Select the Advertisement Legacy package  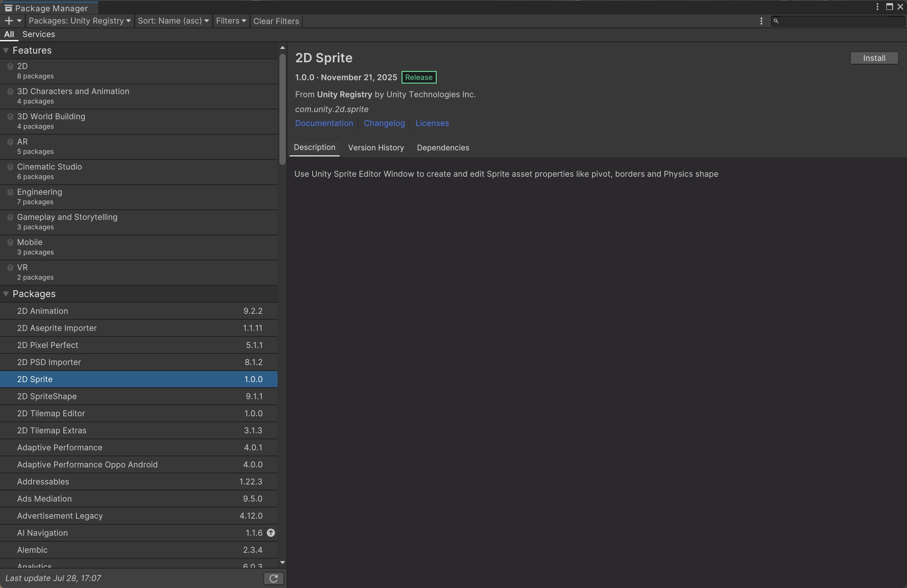pyautogui.click(x=139, y=516)
